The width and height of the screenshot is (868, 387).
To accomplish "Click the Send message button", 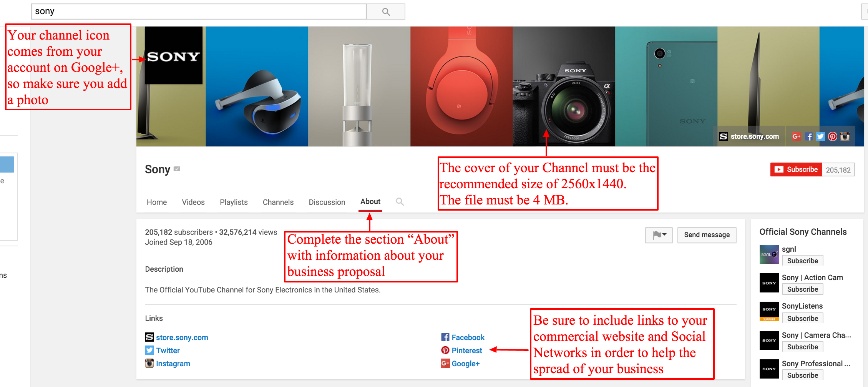I will tap(707, 235).
